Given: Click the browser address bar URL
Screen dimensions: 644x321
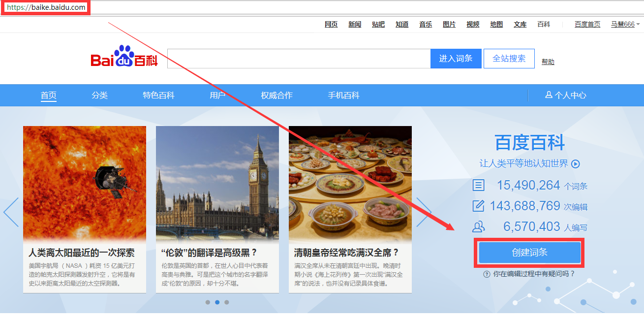Looking at the screenshot, I should point(46,7).
